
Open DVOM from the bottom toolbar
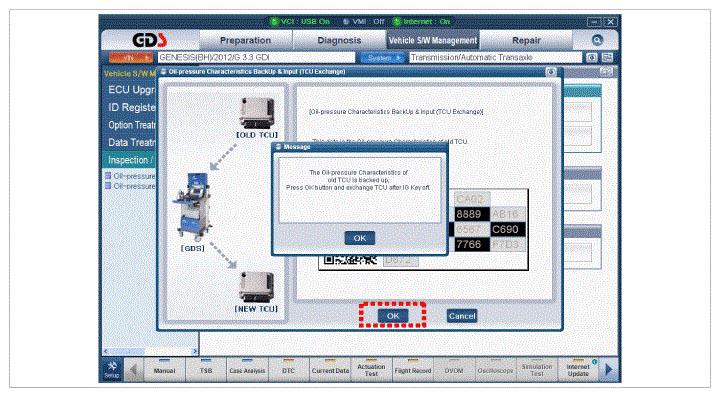454,369
